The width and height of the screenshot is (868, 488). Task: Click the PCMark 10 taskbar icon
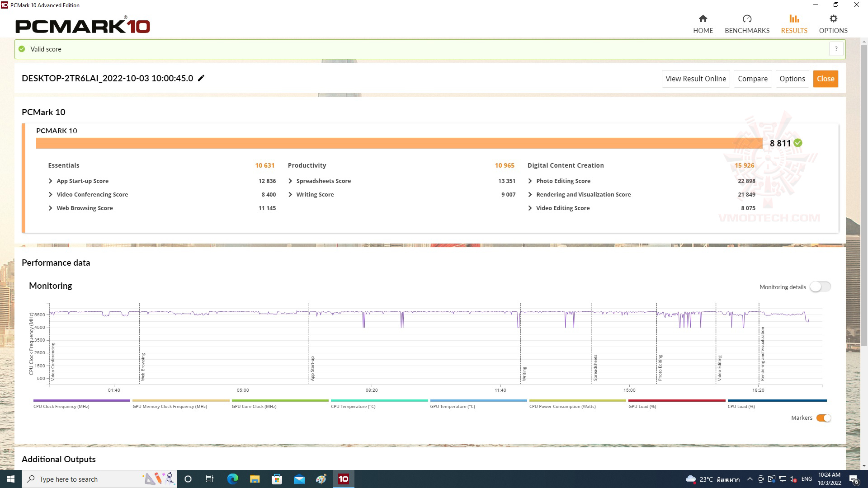344,479
